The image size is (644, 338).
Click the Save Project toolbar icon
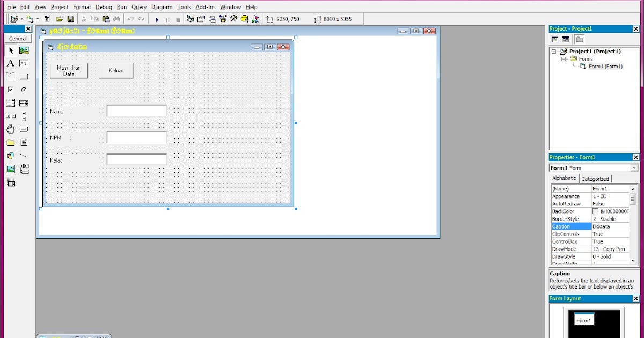[x=71, y=19]
